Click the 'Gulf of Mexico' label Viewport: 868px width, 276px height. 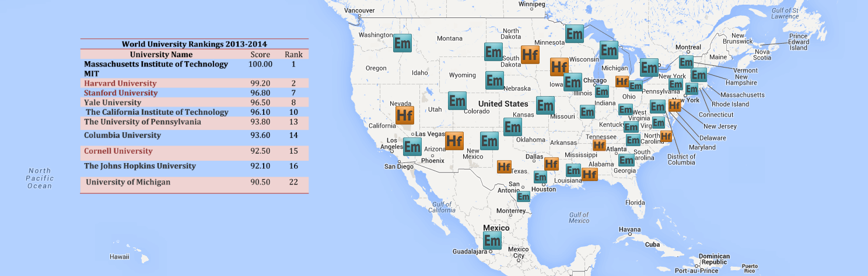coord(579,218)
